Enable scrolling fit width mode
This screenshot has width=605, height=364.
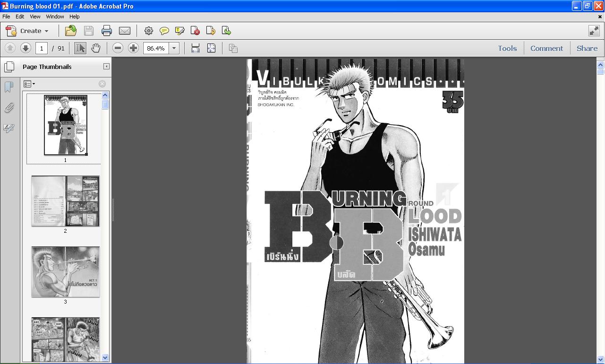click(x=196, y=48)
